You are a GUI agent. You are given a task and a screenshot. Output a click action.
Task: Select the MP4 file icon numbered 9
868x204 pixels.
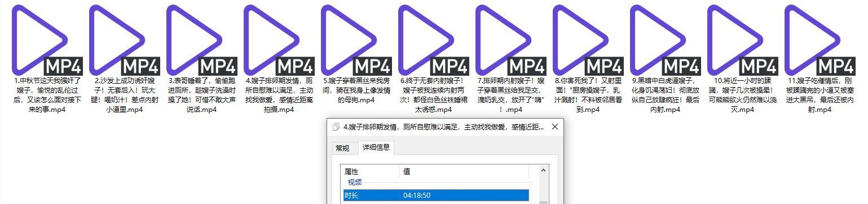(665, 40)
